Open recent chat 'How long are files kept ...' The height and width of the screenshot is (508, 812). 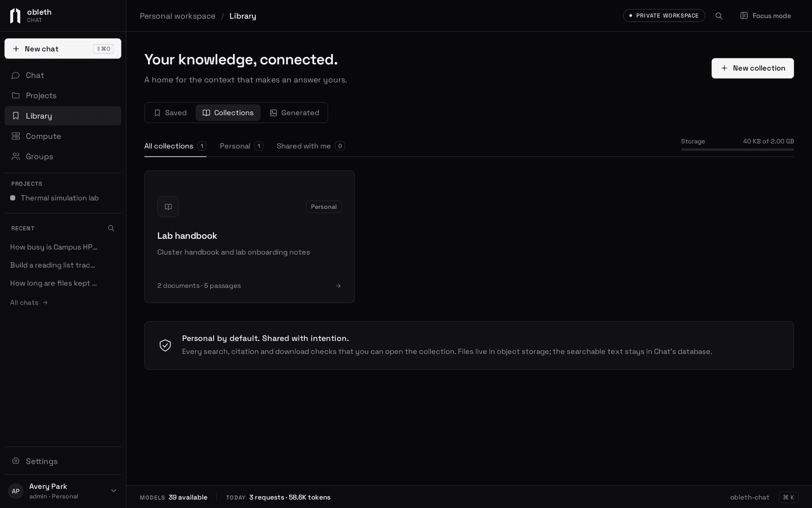click(53, 283)
